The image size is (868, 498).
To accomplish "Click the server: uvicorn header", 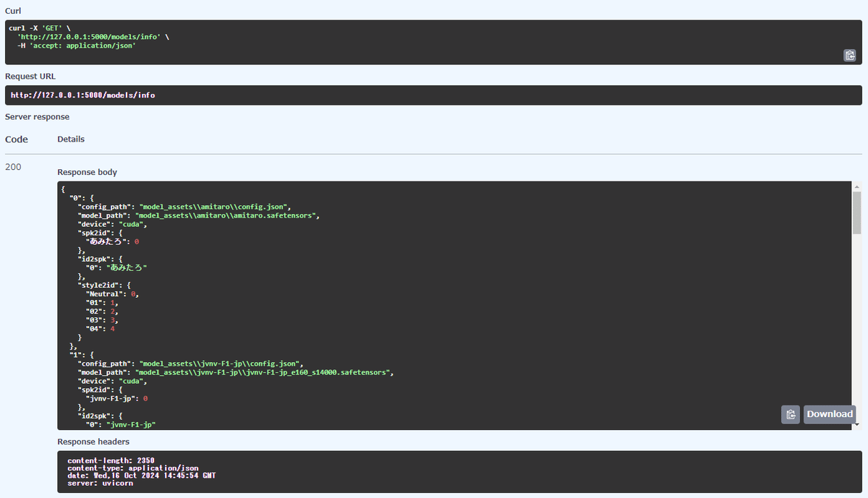I will pyautogui.click(x=101, y=483).
